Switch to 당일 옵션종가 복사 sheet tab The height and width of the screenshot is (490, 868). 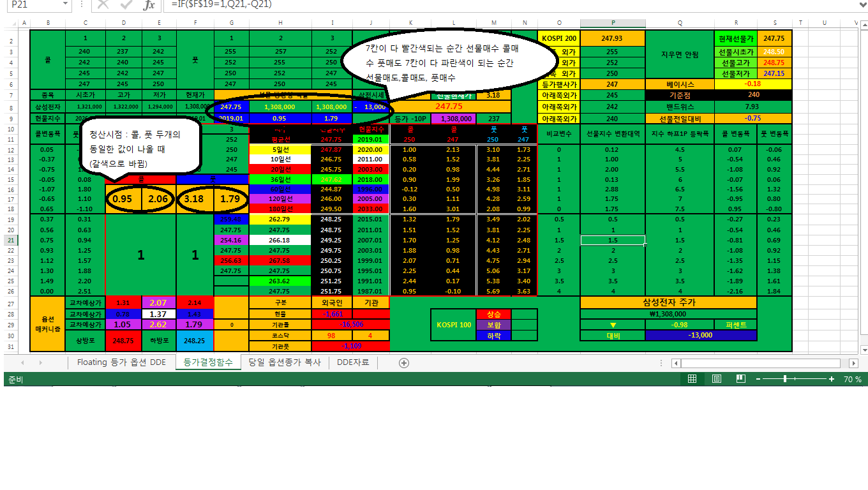pyautogui.click(x=284, y=362)
